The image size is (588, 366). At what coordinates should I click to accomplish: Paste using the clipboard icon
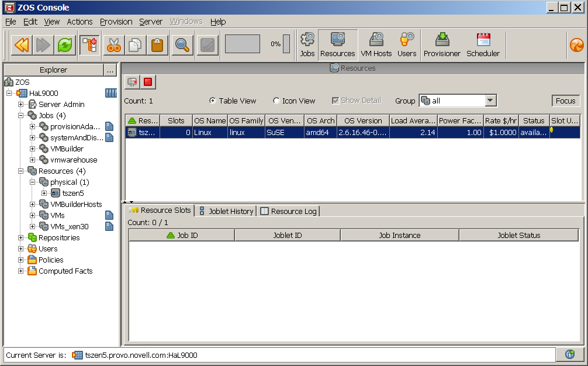(x=157, y=46)
